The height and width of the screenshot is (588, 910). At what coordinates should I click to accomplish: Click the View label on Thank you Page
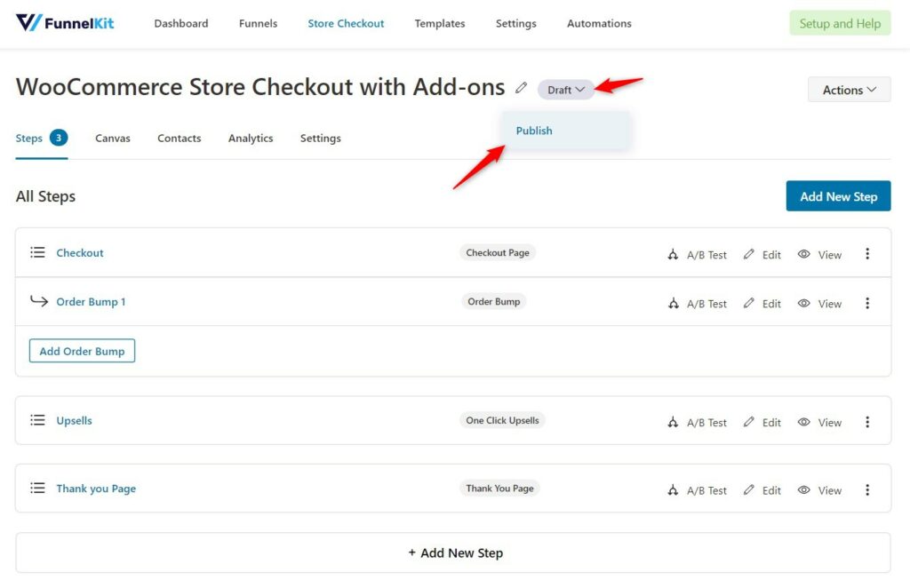click(x=830, y=490)
